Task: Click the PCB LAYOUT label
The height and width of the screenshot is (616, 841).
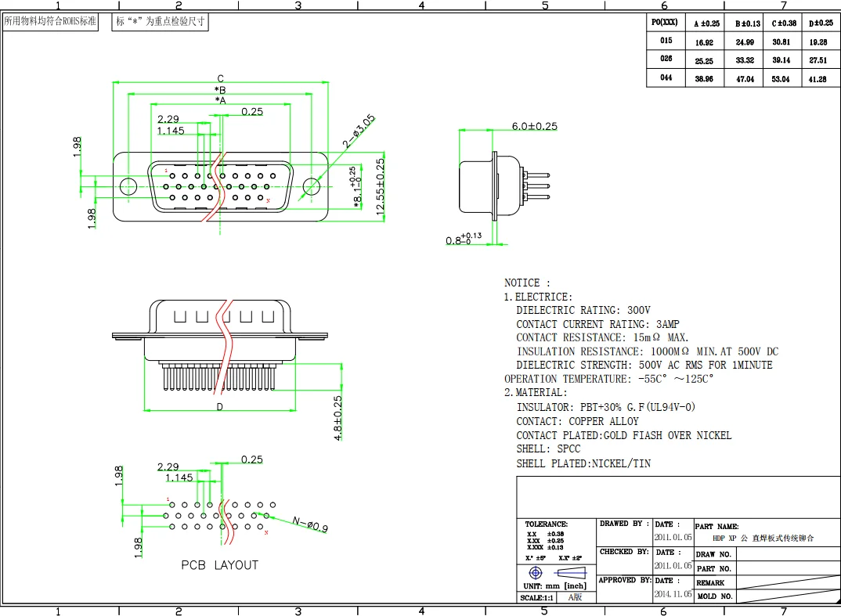Action: tap(219, 565)
